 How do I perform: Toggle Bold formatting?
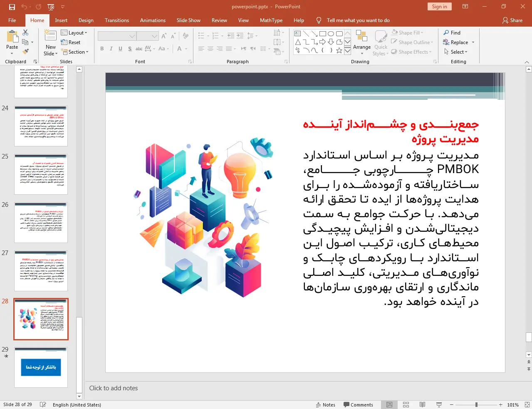click(102, 49)
